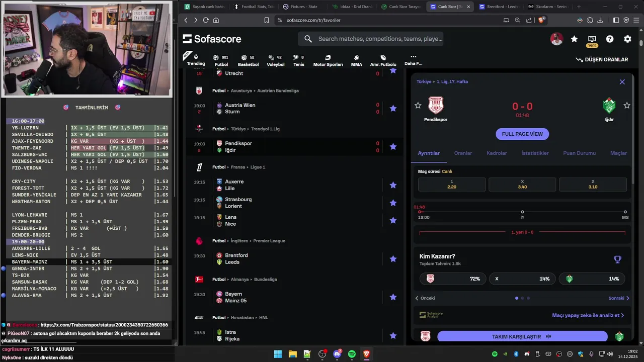Open Windows Start menu
This screenshot has width=644, height=362.
click(278, 354)
